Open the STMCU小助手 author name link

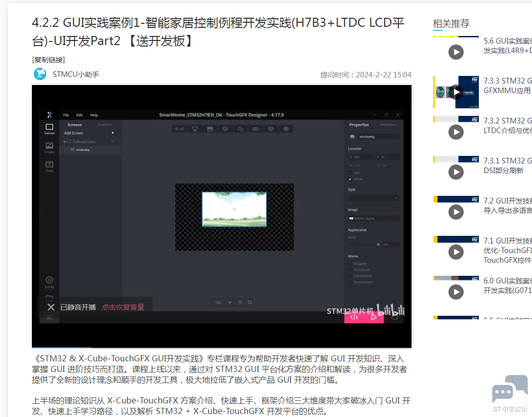click(x=76, y=74)
